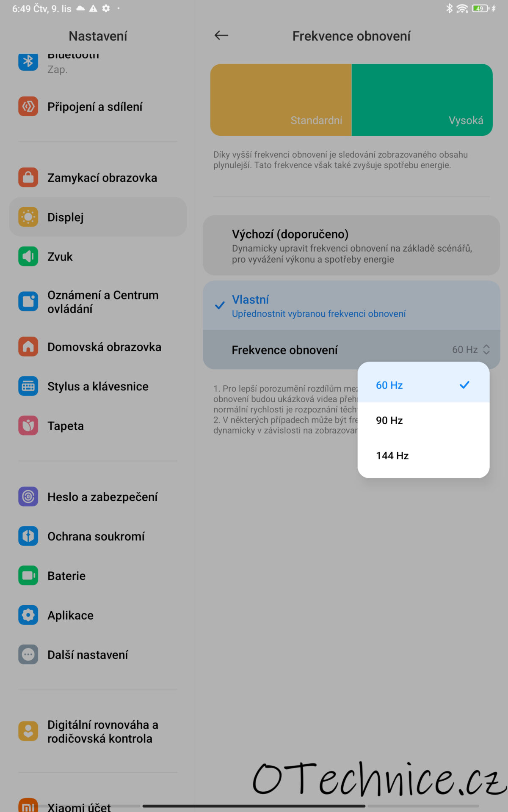The image size is (508, 812).
Task: Pick 144 Hz from the dropdown list
Action: (423, 455)
